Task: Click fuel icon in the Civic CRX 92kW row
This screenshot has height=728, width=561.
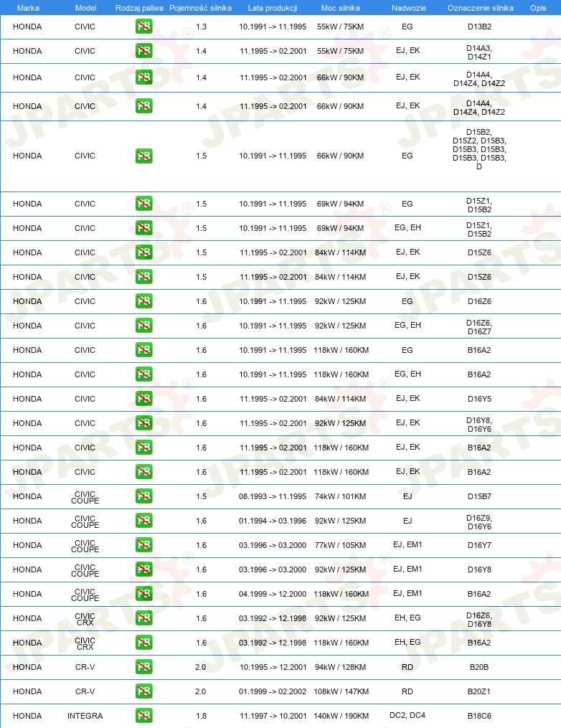Action: [144, 618]
